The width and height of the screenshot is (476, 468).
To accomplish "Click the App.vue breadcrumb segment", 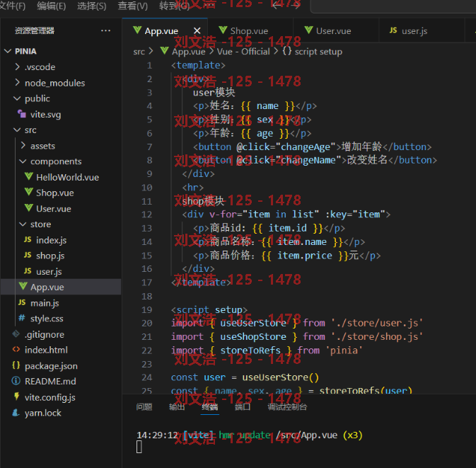I will (189, 52).
